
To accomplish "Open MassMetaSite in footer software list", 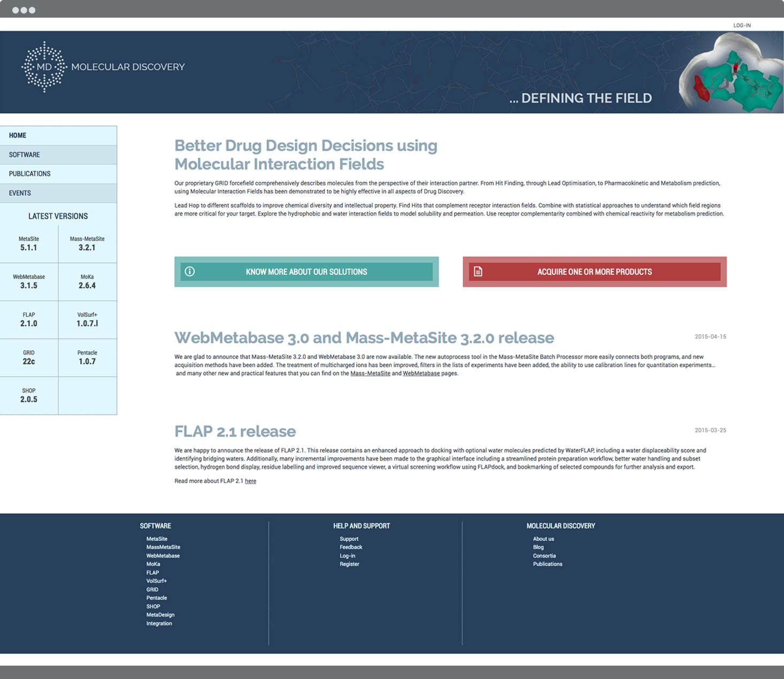I will click(163, 547).
